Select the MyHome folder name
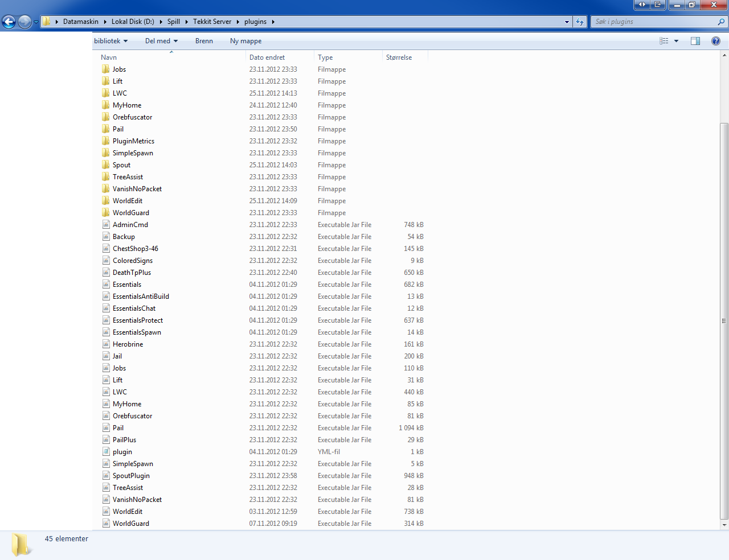The image size is (729, 560). click(127, 105)
